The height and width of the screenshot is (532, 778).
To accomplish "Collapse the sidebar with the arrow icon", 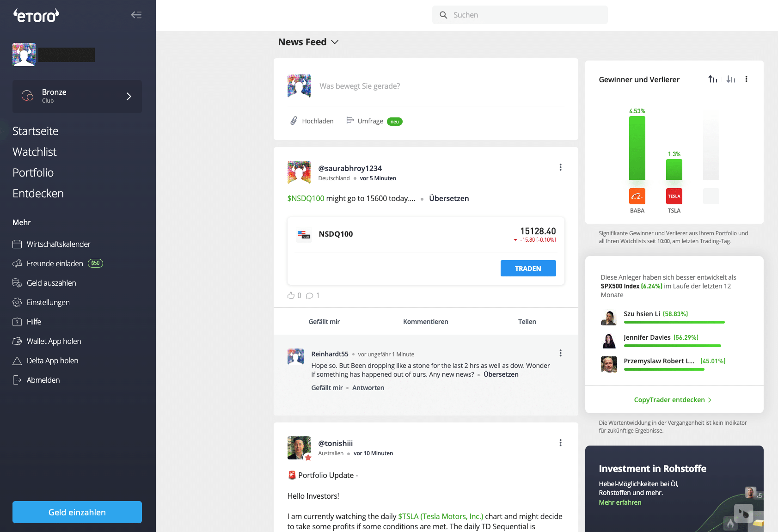I will coord(136,15).
